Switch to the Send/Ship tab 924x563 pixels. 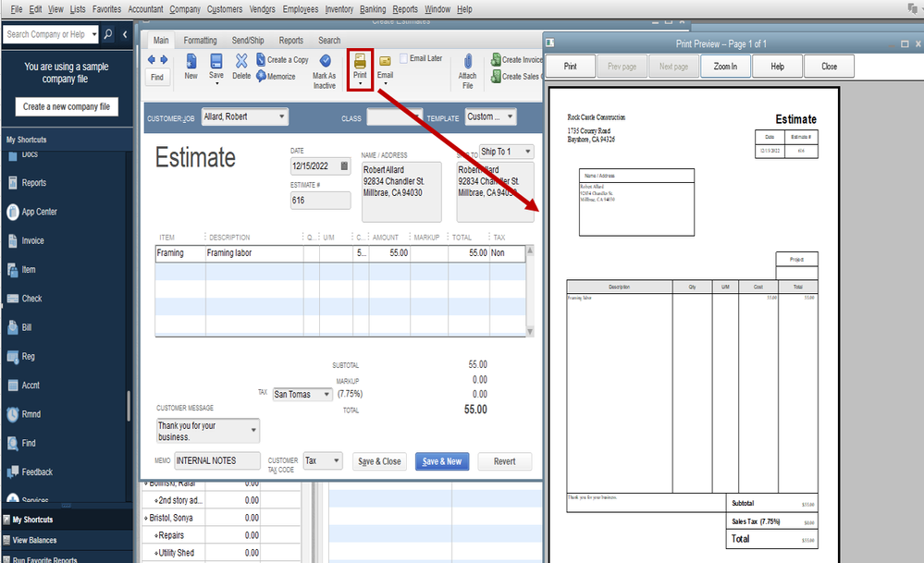248,40
